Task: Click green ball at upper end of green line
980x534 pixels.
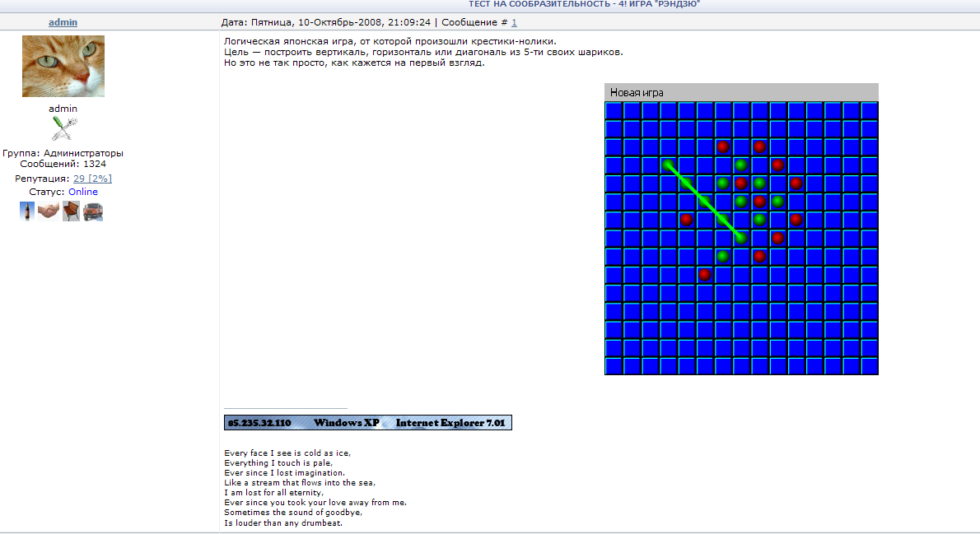Action: [669, 165]
